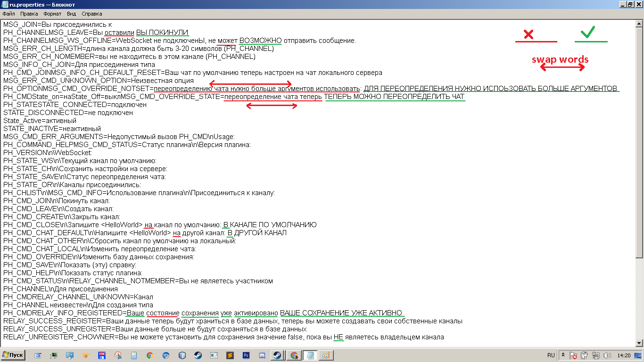
Task: Open Photoshop from the taskbar
Action: click(x=246, y=355)
